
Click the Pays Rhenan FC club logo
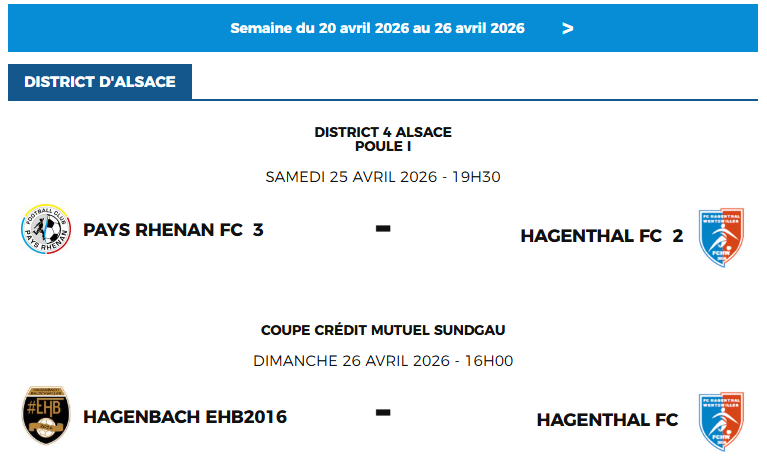46,230
